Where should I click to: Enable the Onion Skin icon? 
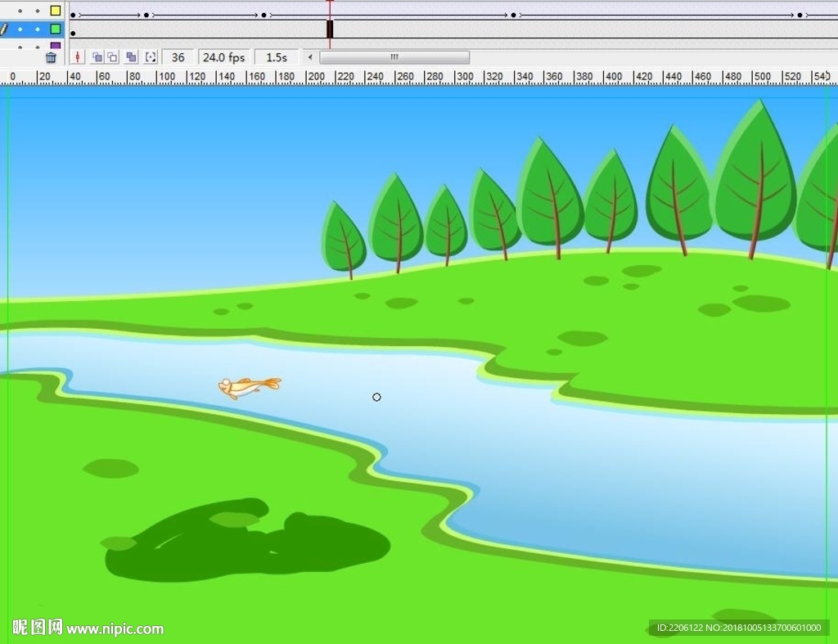[97, 57]
